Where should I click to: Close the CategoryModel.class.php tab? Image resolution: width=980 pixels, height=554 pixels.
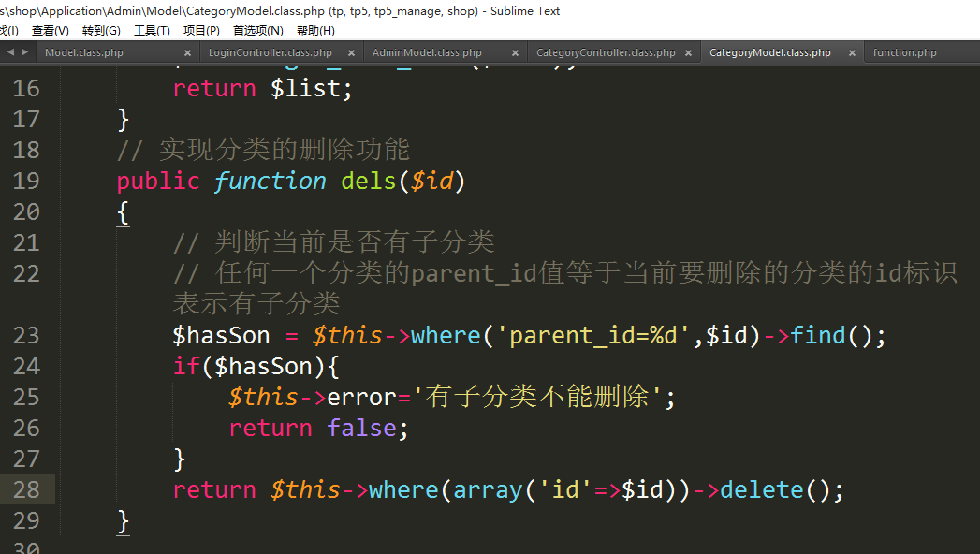point(852,53)
